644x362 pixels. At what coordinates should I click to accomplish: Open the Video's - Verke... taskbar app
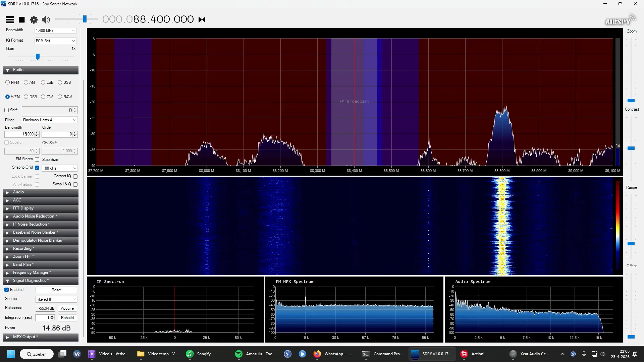point(108,354)
